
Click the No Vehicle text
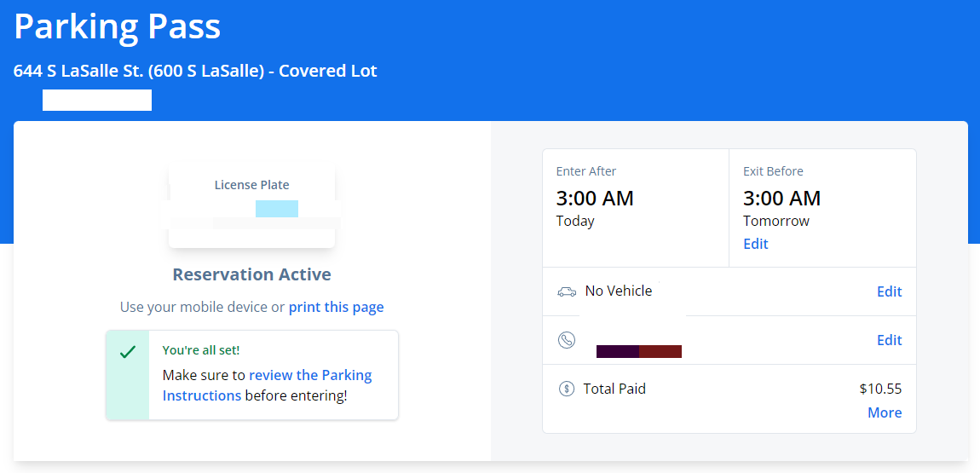(x=619, y=291)
